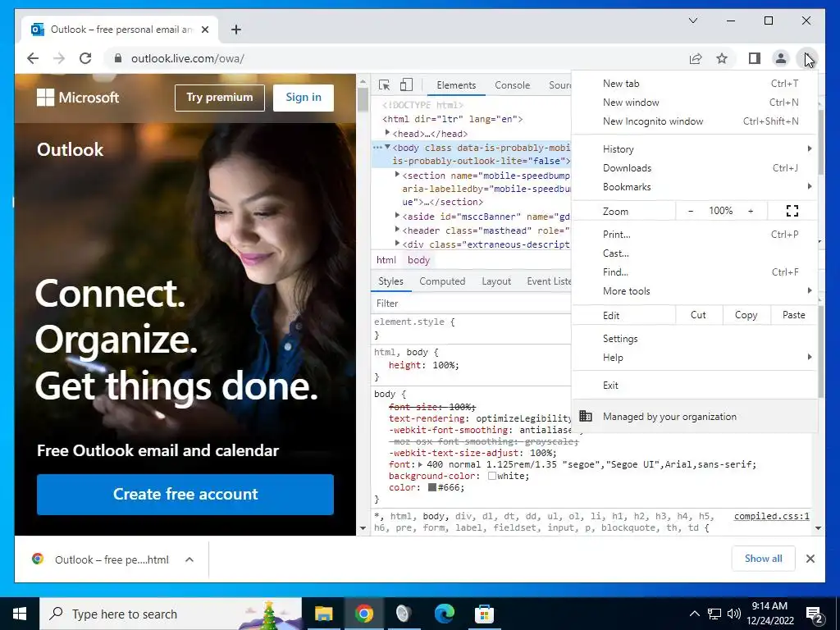
Task: Open the Layout styles tab
Action: click(496, 281)
